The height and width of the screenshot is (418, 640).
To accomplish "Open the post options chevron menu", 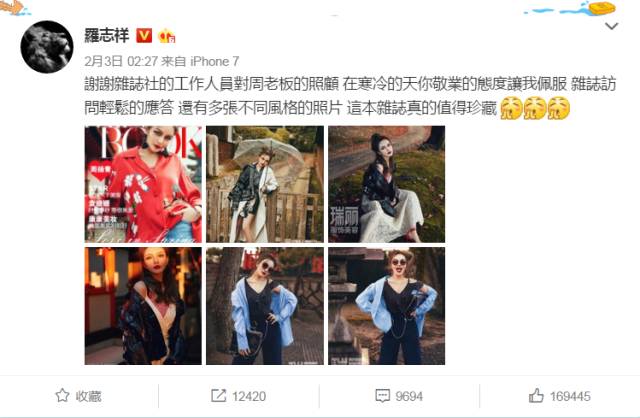I will [x=611, y=27].
